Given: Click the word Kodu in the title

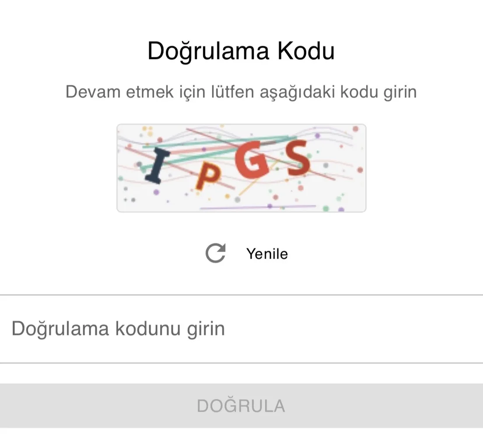Looking at the screenshot, I should [306, 51].
